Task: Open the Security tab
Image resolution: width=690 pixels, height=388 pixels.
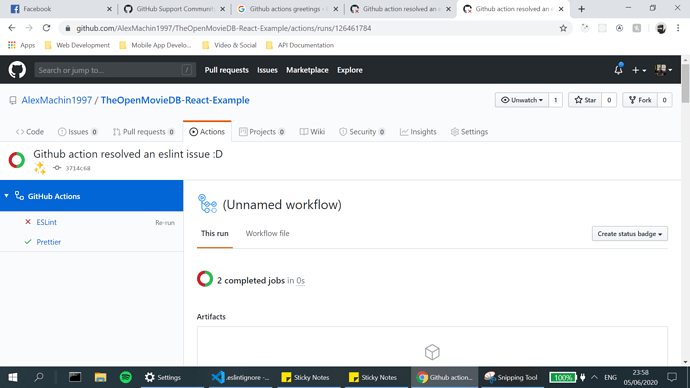Action: [x=362, y=132]
